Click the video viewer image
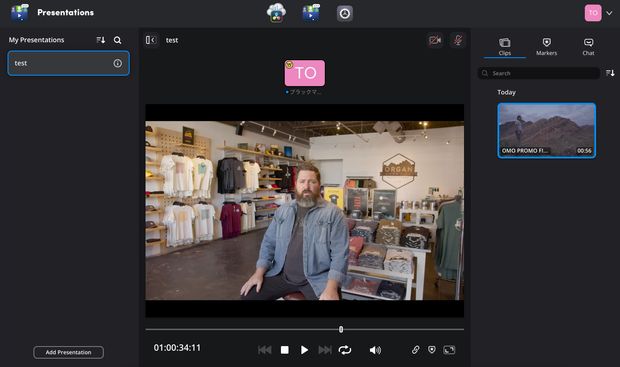This screenshot has height=367, width=620. 304,210
